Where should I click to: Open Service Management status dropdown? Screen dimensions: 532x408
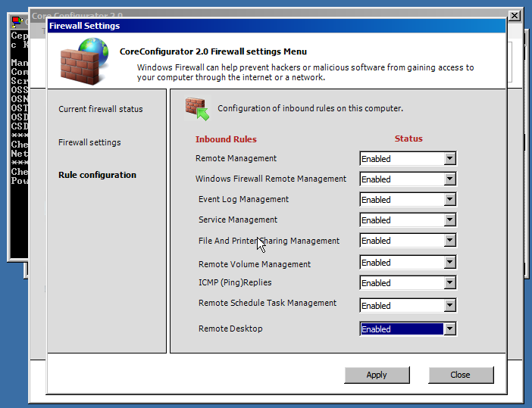click(450, 220)
